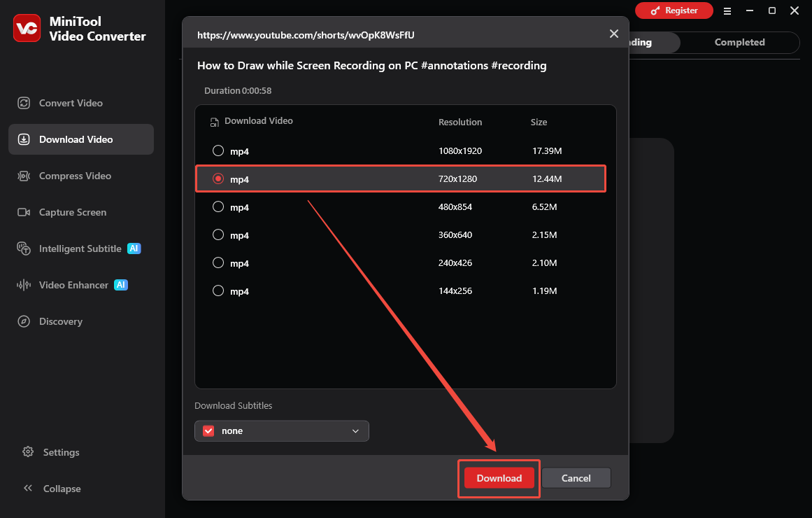Click the AI badge next to Intelligent Subtitle
The height and width of the screenshot is (518, 812).
(x=134, y=248)
